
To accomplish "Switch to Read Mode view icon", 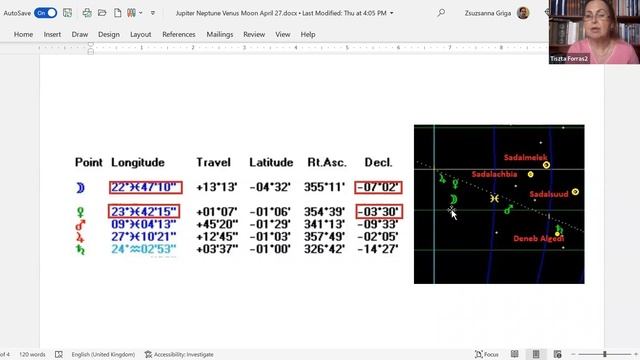I will click(x=514, y=354).
